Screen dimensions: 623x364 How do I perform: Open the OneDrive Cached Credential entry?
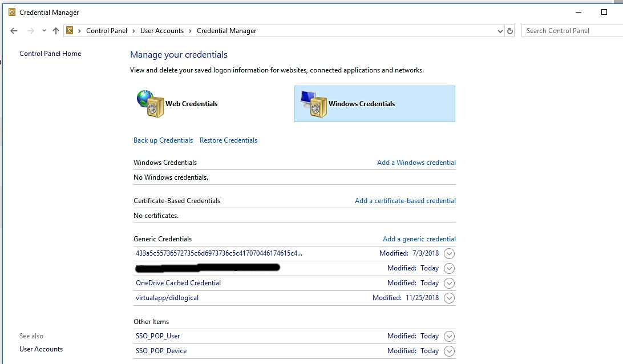click(x=179, y=283)
